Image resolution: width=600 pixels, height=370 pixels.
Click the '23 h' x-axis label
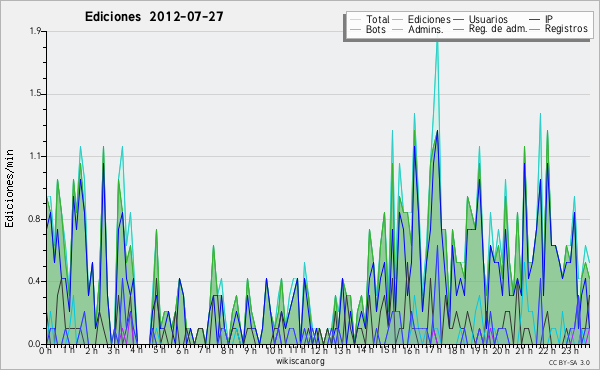(570, 350)
